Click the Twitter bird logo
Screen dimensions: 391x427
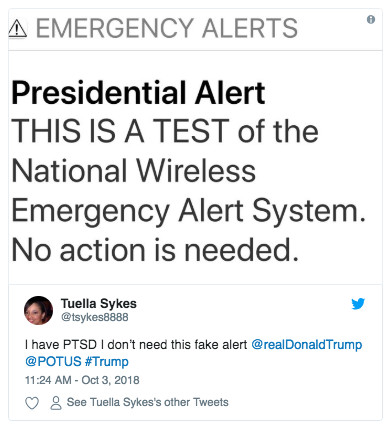(358, 304)
